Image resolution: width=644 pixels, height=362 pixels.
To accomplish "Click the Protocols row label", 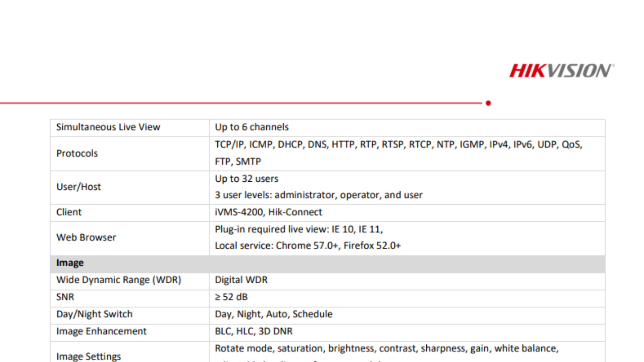I will 77,154.
